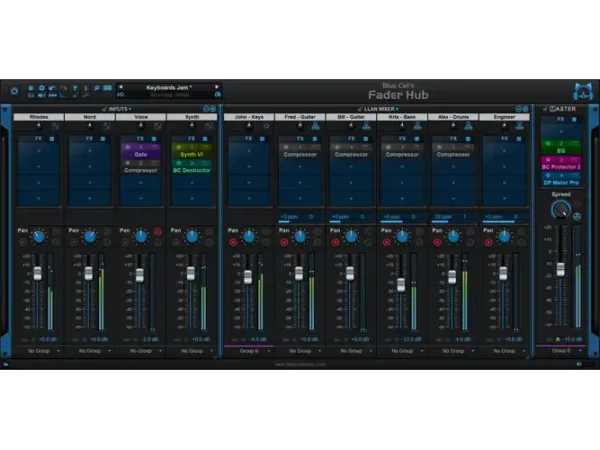The image size is (600, 450).
Task: Open the settings gear icon in toolbar
Action: pos(42,88)
